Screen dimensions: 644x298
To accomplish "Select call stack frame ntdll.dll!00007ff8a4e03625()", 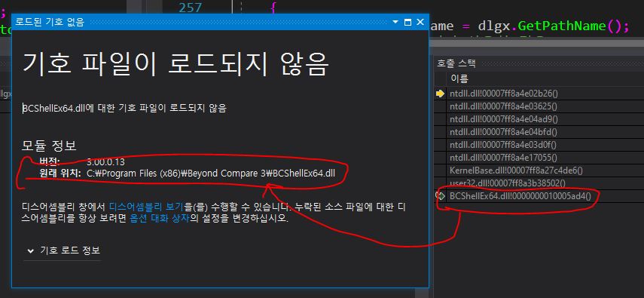I will 504,106.
